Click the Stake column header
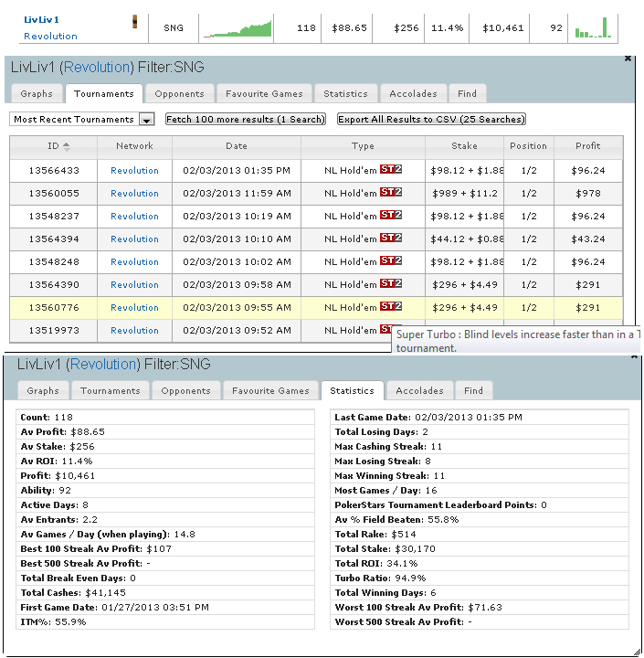 click(464, 146)
